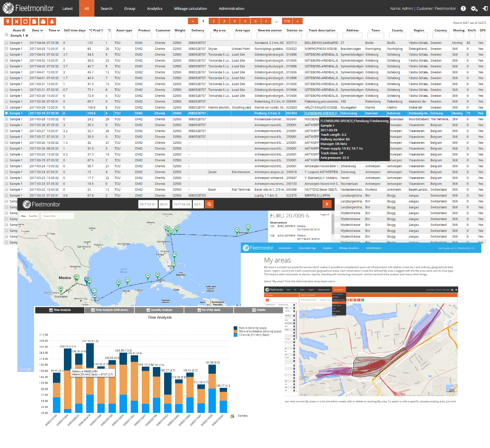This screenshot has width=490, height=448.
Task: Click the magnifier icon beside Delivery chart label
Action: (232, 416)
